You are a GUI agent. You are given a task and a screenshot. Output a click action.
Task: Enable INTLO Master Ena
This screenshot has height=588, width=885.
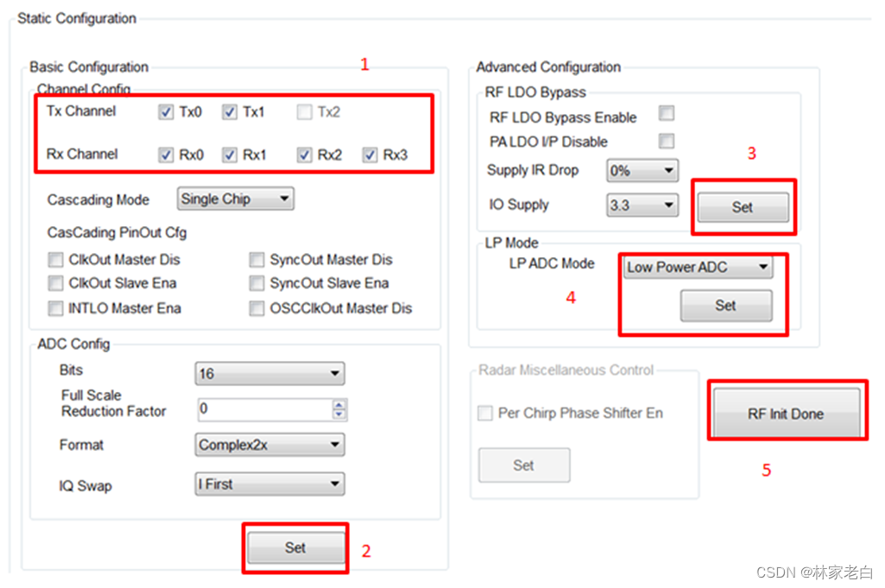[x=55, y=308]
